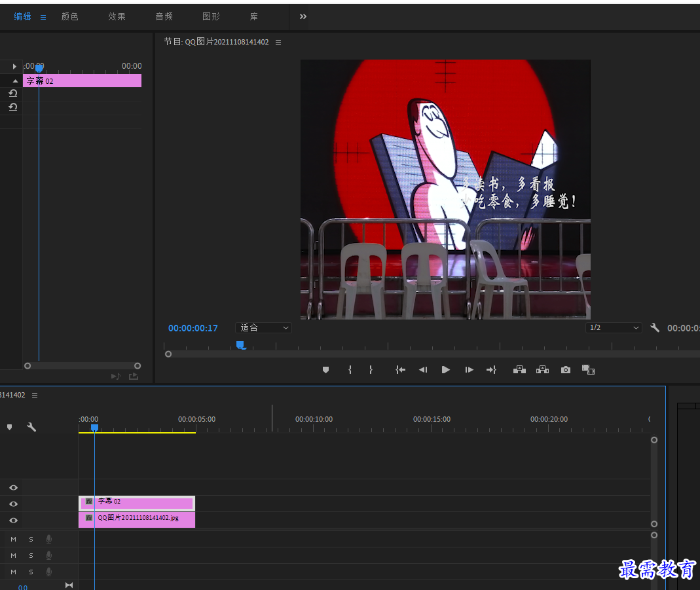Mark Out point button

point(371,370)
